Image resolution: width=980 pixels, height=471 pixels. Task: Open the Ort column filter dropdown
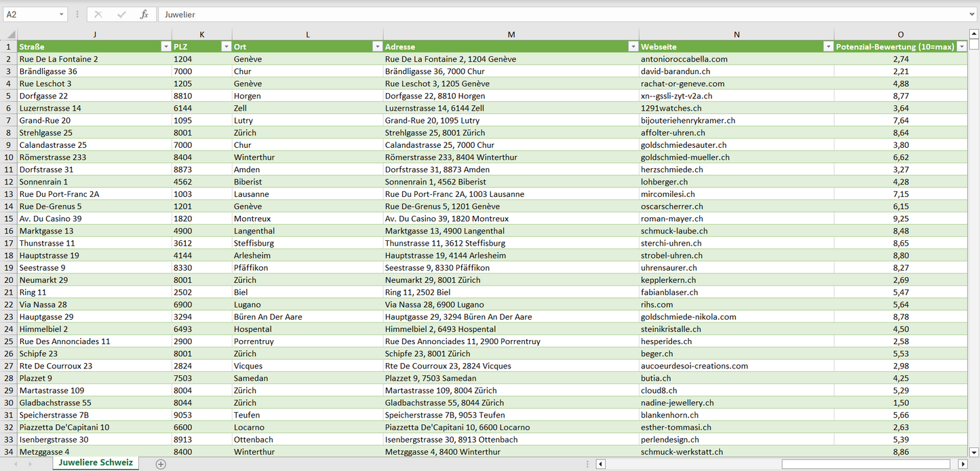377,47
